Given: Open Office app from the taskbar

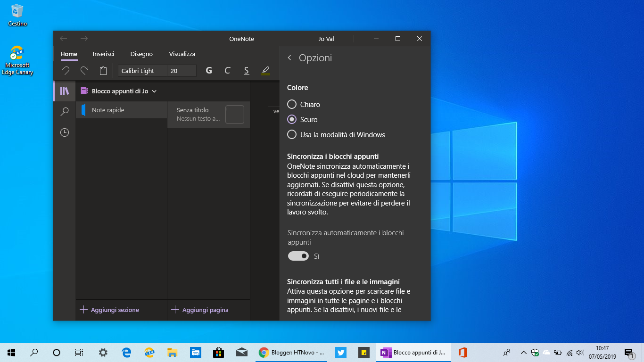Looking at the screenshot, I should (462, 353).
